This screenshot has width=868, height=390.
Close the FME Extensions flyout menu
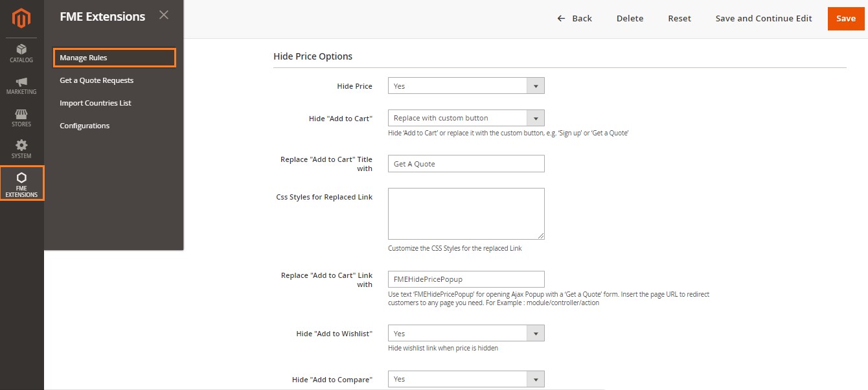coord(164,16)
